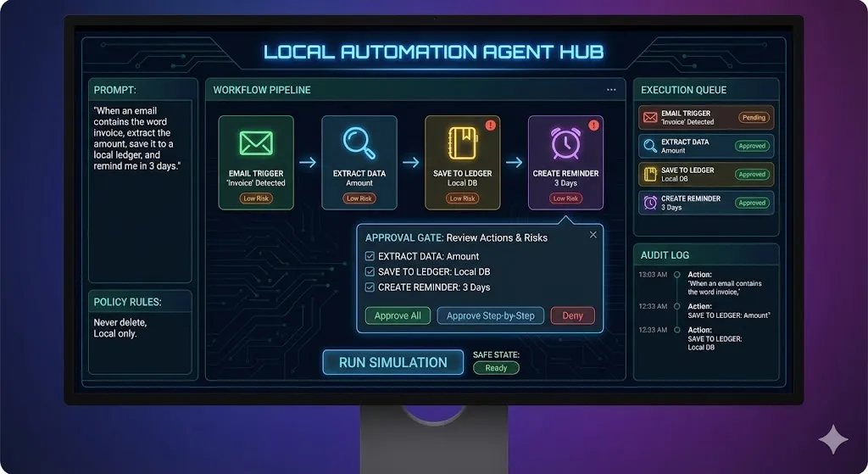Click the 'EXTRACT DATA' label in the pipeline card
The image size is (868, 474).
point(359,173)
